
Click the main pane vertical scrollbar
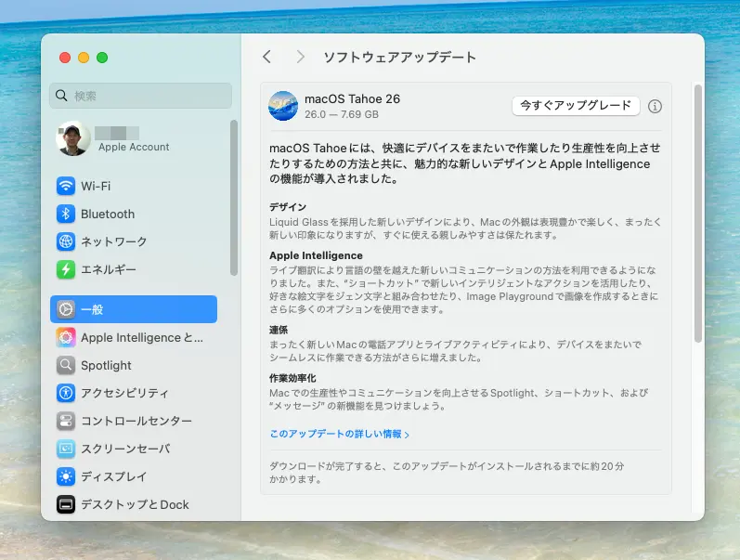pos(698,214)
